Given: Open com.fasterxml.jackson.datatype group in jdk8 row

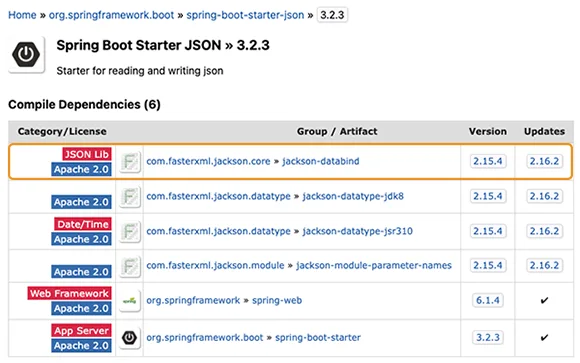Looking at the screenshot, I should click(218, 196).
